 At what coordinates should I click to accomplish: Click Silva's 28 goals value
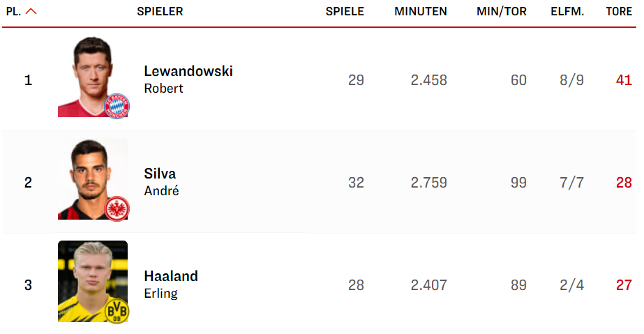tap(624, 183)
